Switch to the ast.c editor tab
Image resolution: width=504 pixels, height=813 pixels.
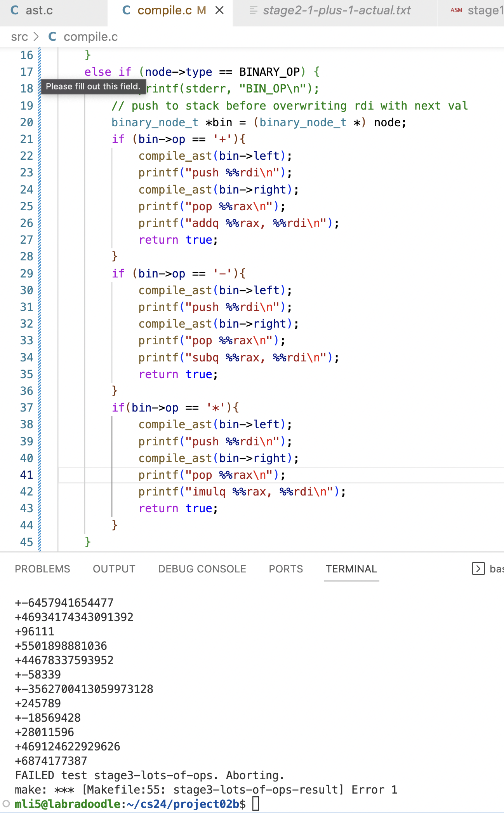(x=39, y=10)
